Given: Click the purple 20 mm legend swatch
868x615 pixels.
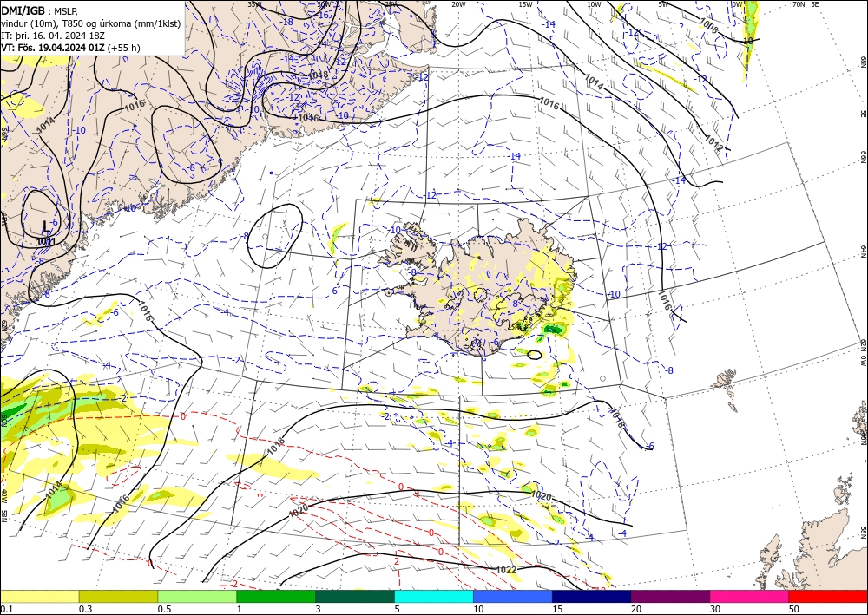Looking at the screenshot, I should click(x=670, y=596).
